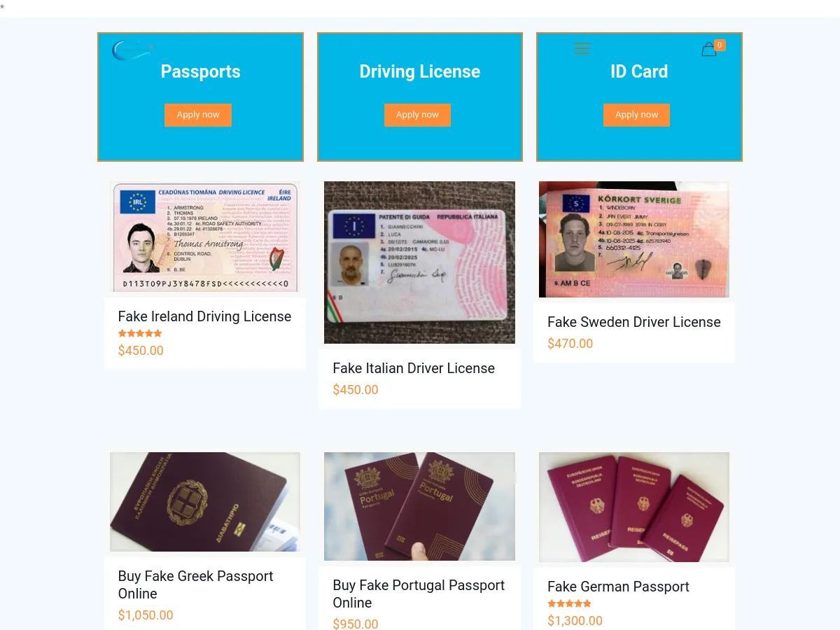Click the star rating under Ireland Driving License
This screenshot has width=840, height=630.
[140, 333]
